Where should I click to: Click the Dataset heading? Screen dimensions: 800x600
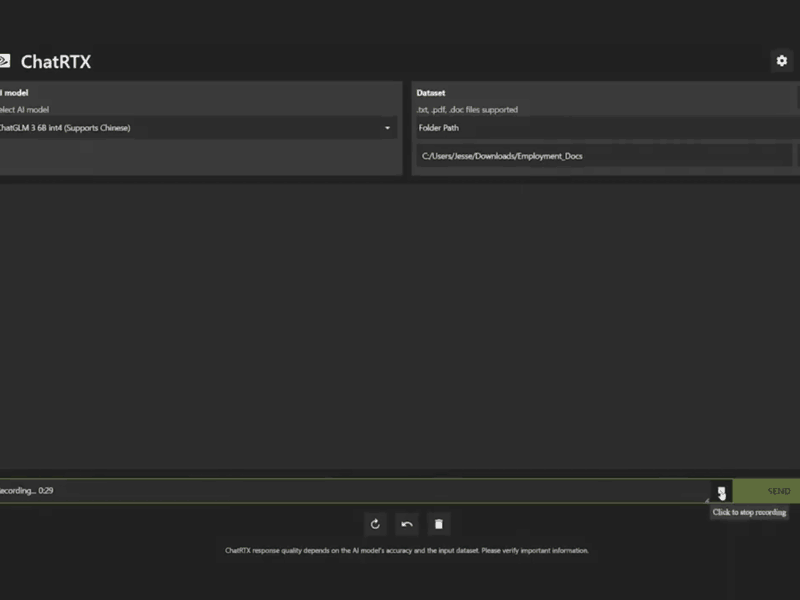pyautogui.click(x=431, y=93)
